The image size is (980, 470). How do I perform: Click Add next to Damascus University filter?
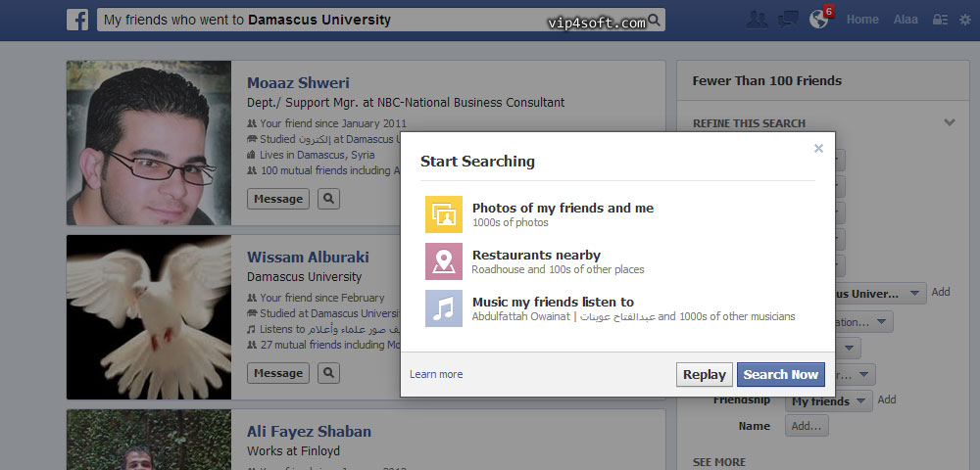tap(941, 292)
